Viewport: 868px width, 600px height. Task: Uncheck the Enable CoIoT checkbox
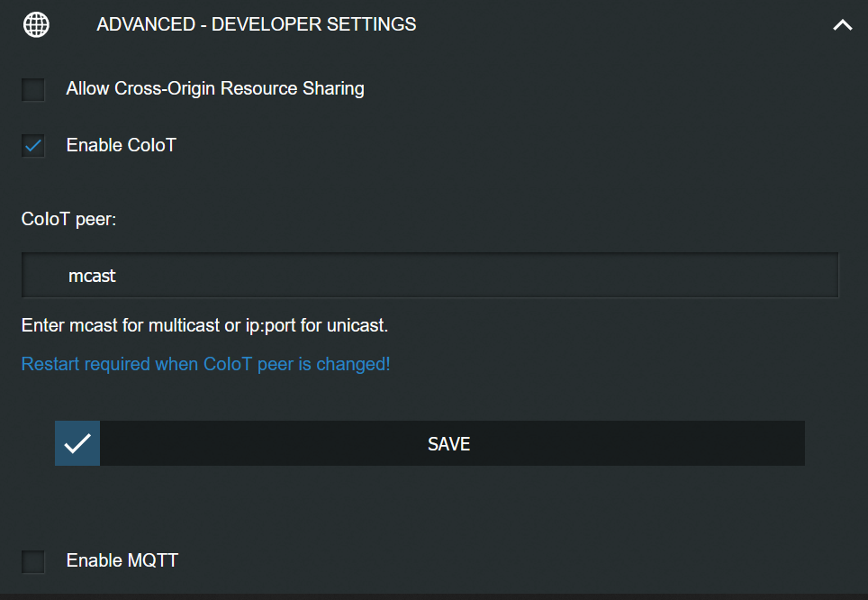tap(33, 146)
